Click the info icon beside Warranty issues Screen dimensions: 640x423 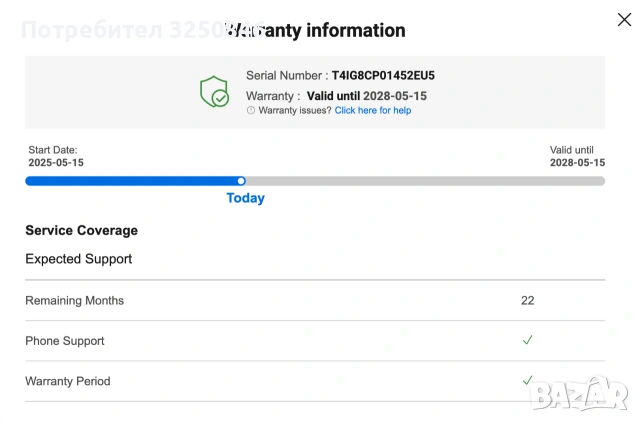[251, 110]
